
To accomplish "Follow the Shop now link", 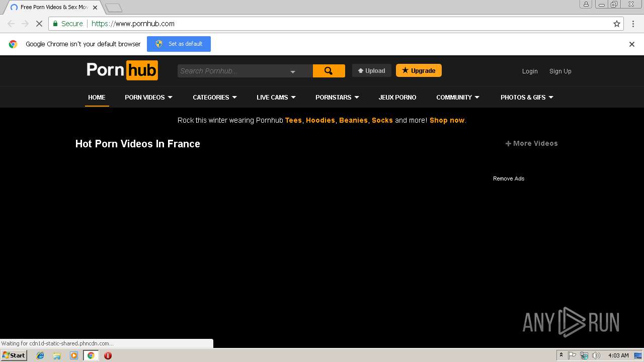I will (447, 121).
